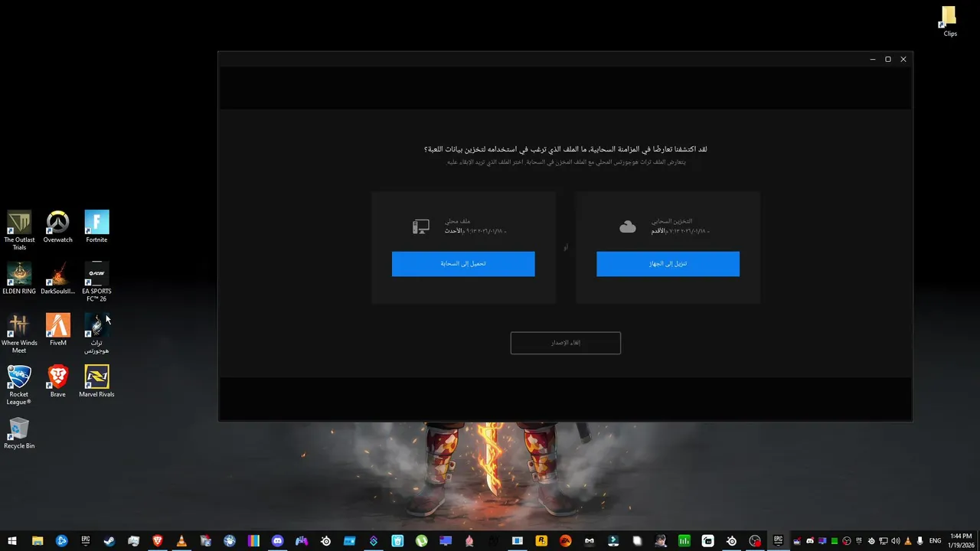Select The Outlast Trials desktop shortcut
The image size is (980, 551).
pyautogui.click(x=19, y=230)
